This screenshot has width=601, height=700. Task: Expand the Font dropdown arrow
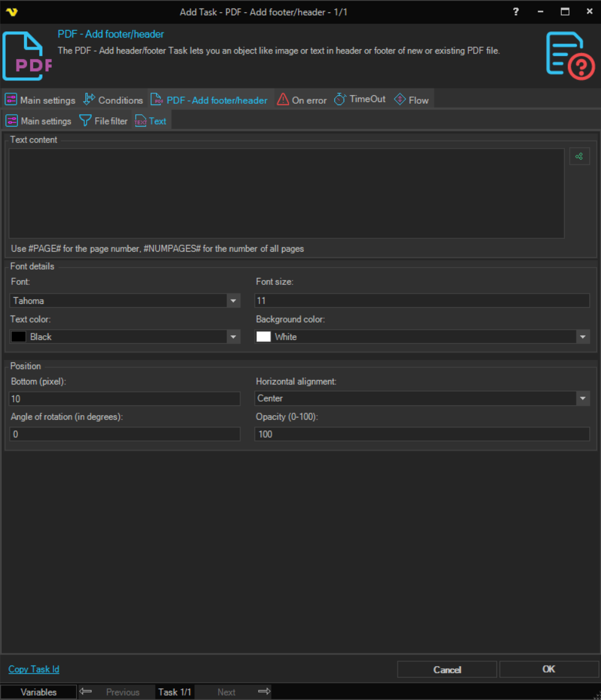pos(234,301)
